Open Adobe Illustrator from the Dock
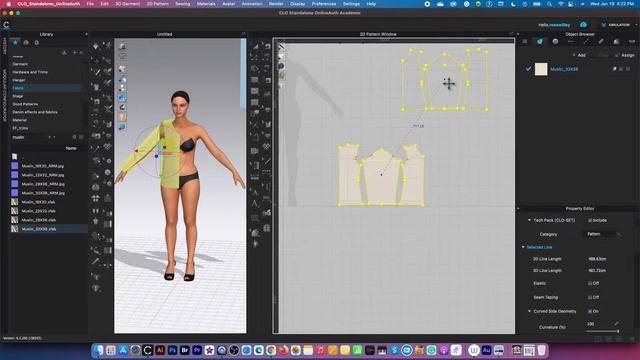 tap(160, 350)
